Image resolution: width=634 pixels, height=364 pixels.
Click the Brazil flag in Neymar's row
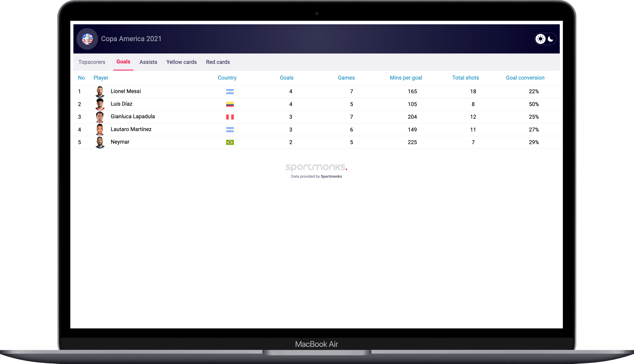click(x=230, y=142)
